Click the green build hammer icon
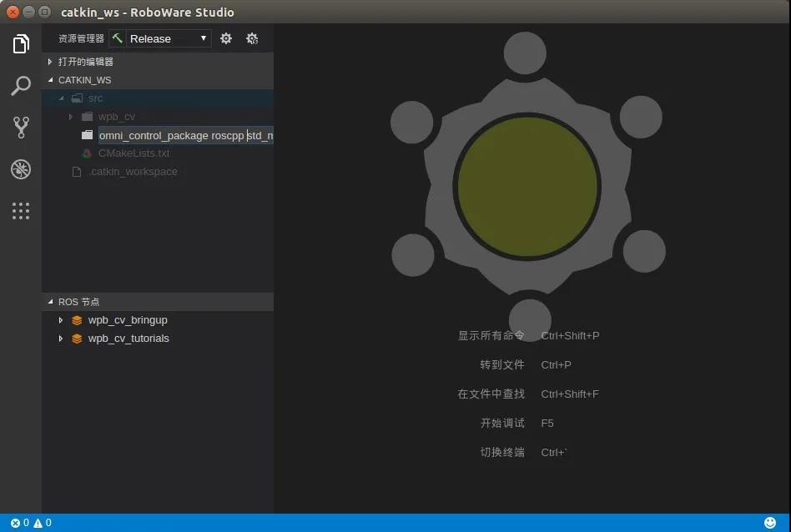This screenshot has height=532, width=791. coord(117,38)
